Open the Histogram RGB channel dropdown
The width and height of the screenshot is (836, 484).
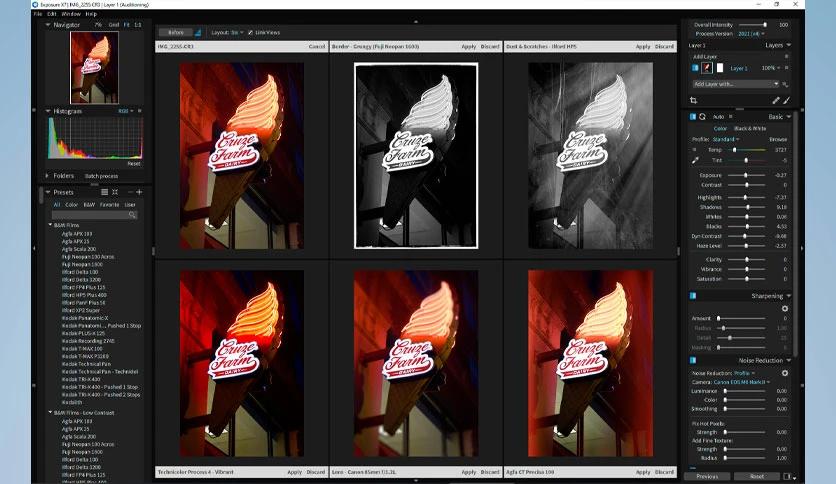point(125,111)
